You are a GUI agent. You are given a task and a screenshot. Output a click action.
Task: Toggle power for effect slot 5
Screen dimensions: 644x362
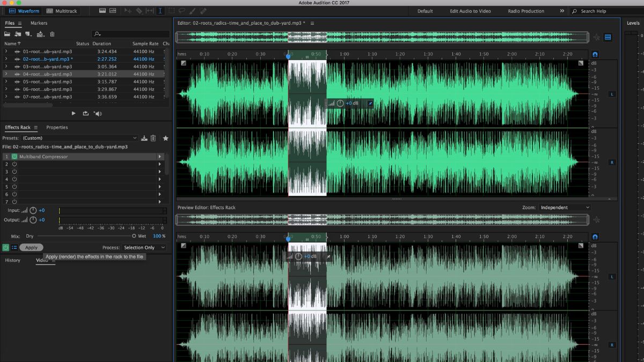[x=14, y=187]
